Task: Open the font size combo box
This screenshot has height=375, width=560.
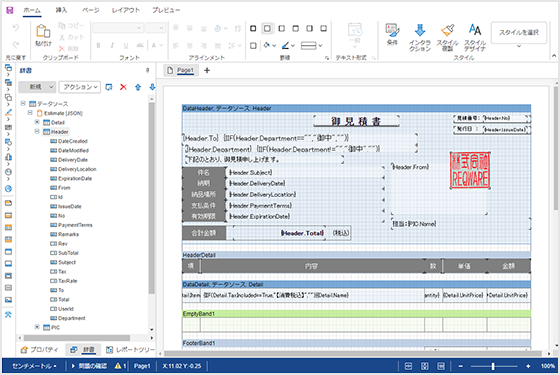Action: click(155, 28)
